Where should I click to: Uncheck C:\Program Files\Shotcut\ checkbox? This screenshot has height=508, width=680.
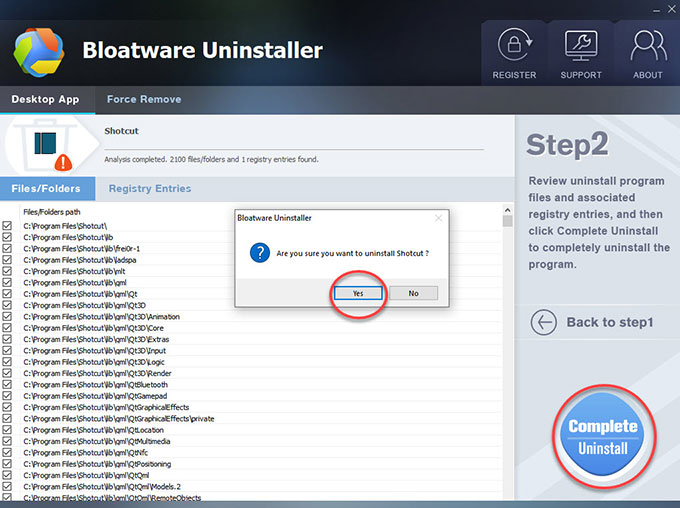pyautogui.click(x=7, y=226)
